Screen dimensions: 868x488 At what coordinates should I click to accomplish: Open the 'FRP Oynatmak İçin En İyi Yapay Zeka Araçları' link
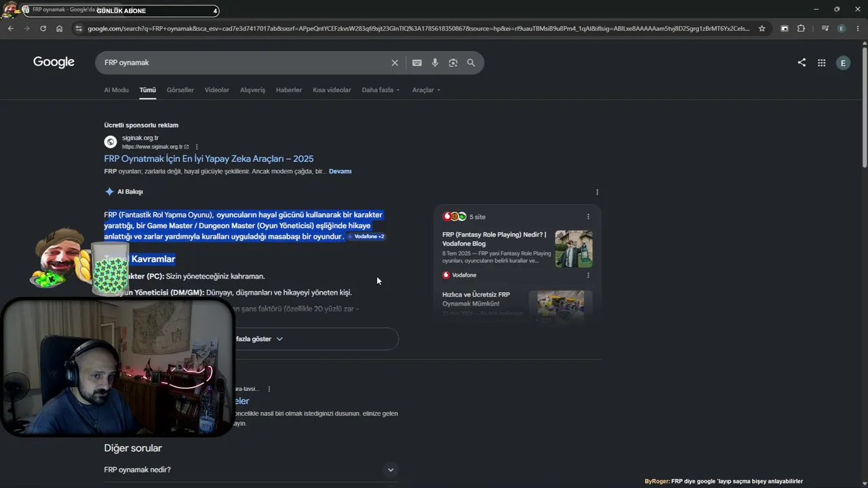tap(209, 159)
